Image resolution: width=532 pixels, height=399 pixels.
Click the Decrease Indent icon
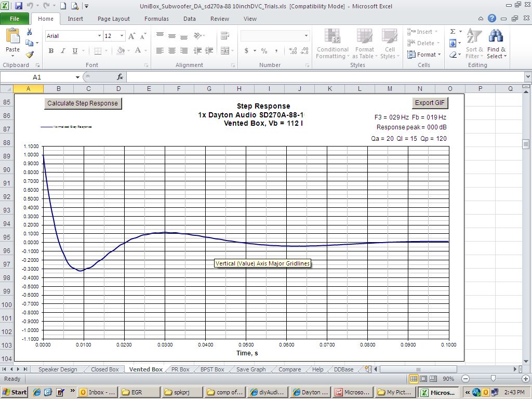[x=197, y=51]
